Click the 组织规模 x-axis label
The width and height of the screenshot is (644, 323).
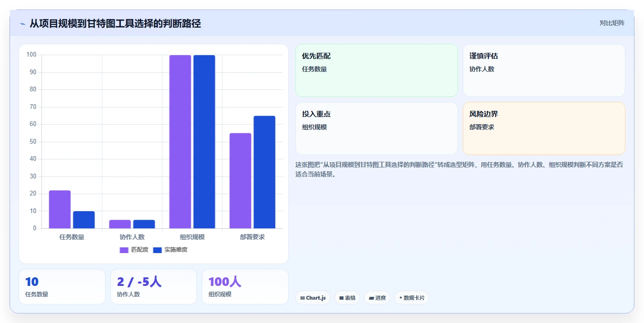pyautogui.click(x=192, y=237)
